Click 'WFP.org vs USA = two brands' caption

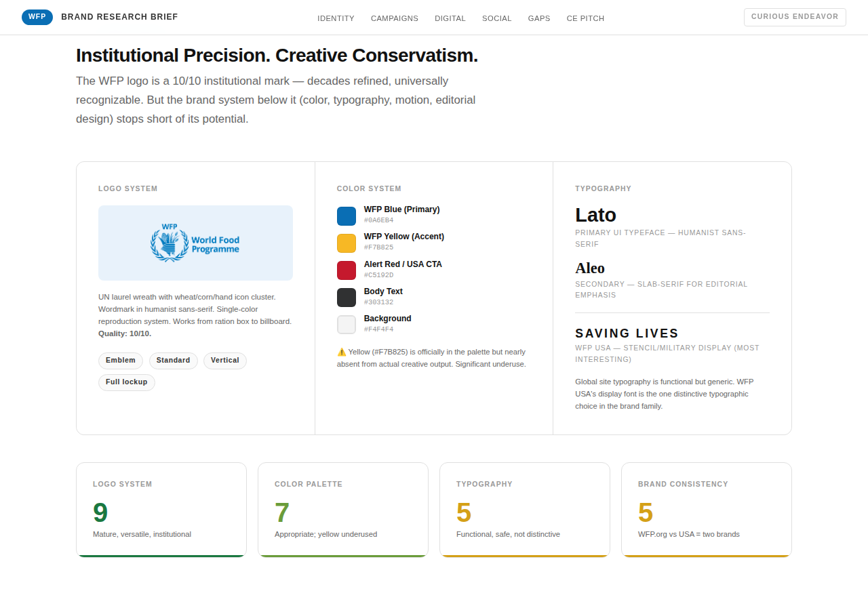pos(689,534)
